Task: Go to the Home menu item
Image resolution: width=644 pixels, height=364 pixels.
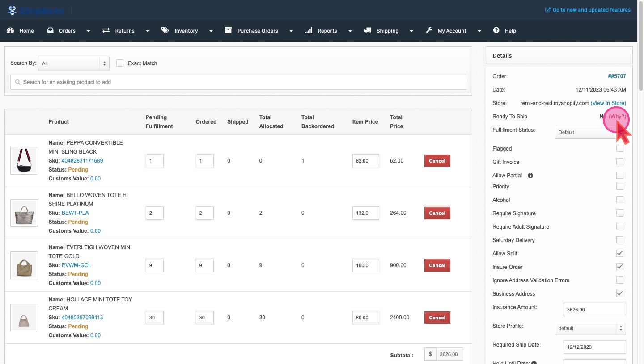Action: click(x=26, y=31)
